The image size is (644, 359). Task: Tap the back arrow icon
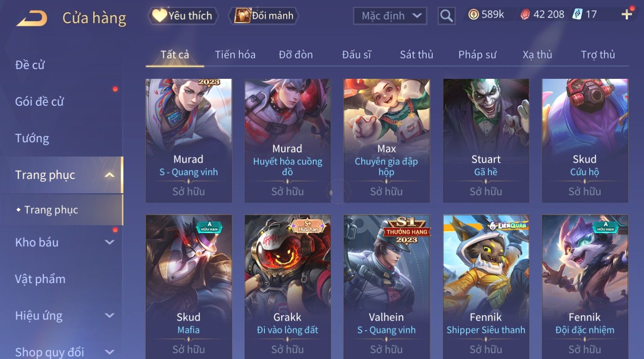[x=32, y=18]
